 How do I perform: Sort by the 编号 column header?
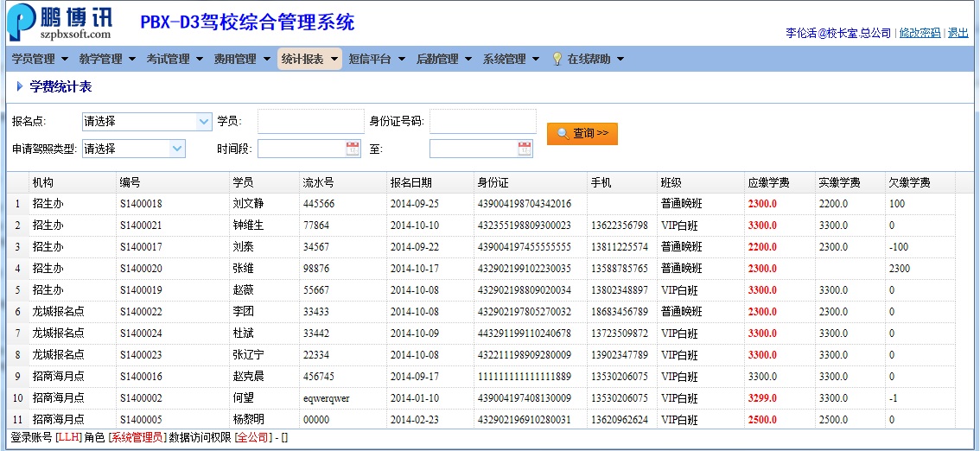[173, 182]
